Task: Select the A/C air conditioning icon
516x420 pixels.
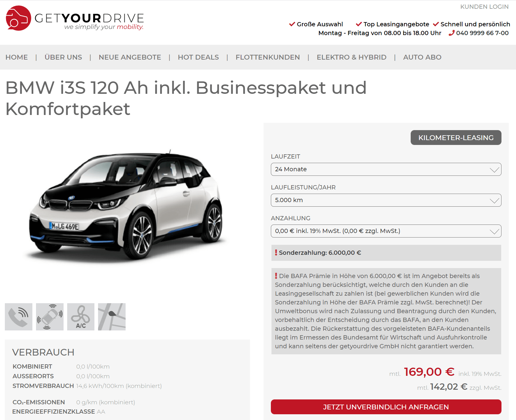Action: pyautogui.click(x=81, y=317)
